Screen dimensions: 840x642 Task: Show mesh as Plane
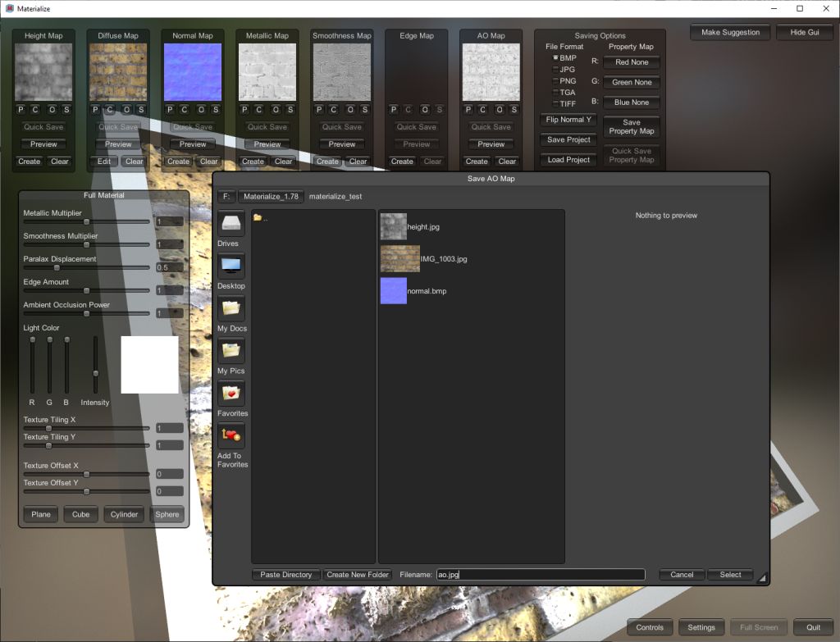(x=41, y=515)
